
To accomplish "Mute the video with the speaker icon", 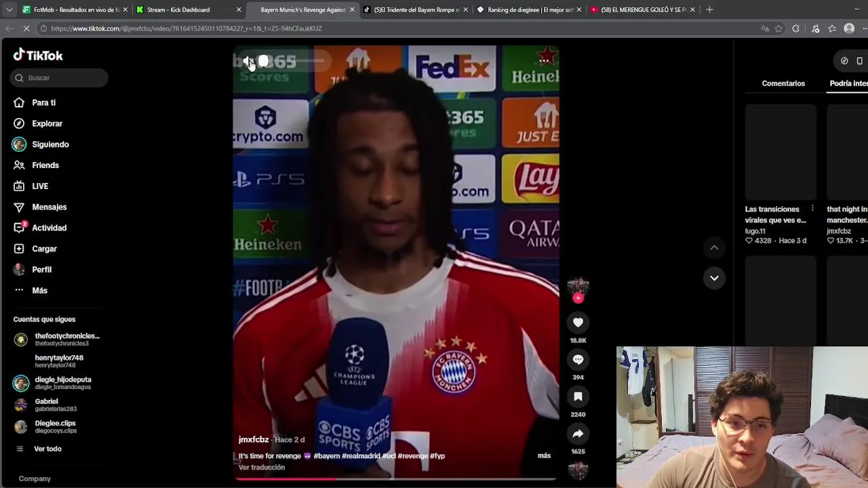I will tap(248, 61).
